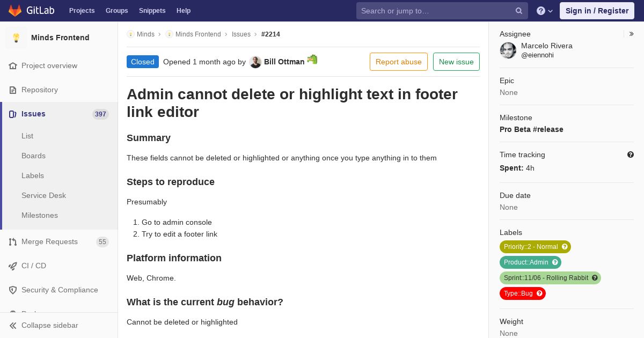Open the Marcelo Rivera assignee link
The height and width of the screenshot is (338, 644).
(x=547, y=46)
